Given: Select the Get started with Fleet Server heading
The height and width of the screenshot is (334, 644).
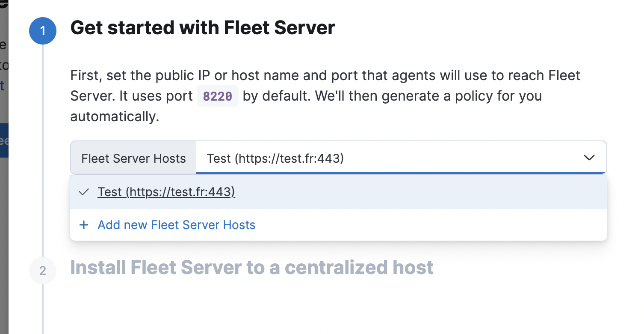Looking at the screenshot, I should [x=203, y=27].
